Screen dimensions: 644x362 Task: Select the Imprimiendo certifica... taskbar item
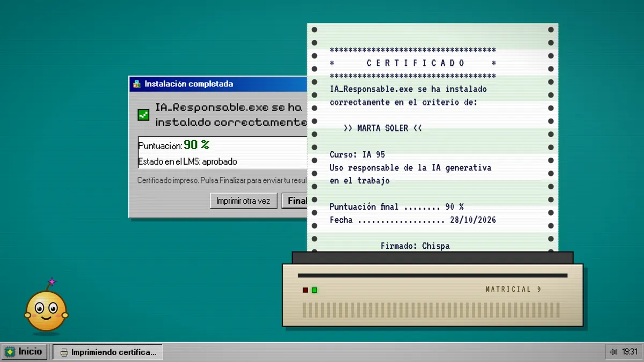click(x=107, y=352)
